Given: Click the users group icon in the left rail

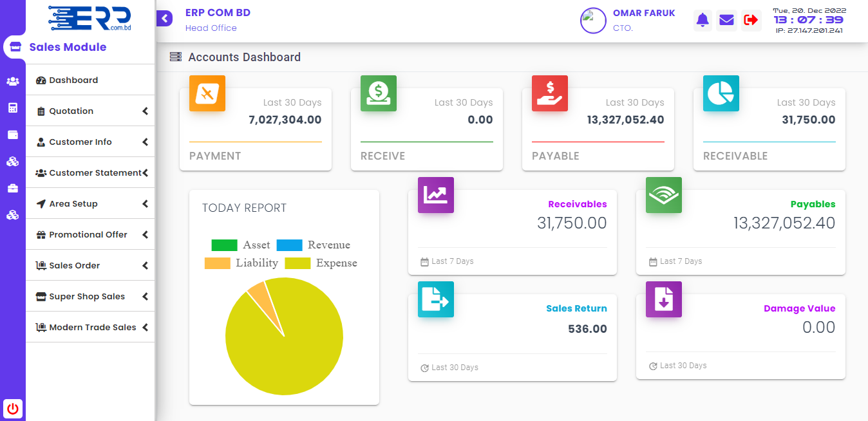Looking at the screenshot, I should [x=13, y=81].
